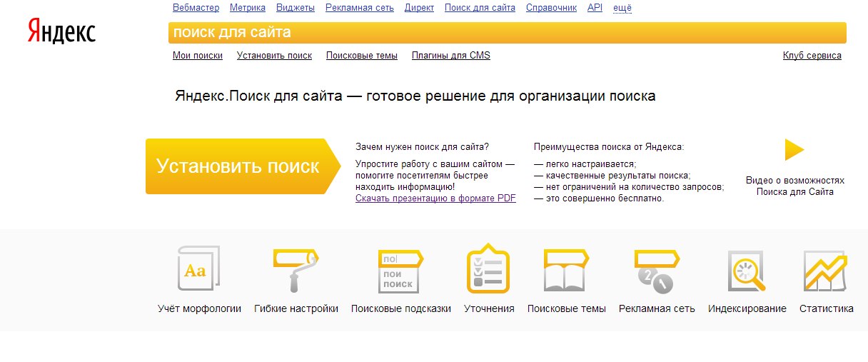Click the text — легко настраивается;
Viewport: 868px width, 362px height.
(585, 164)
